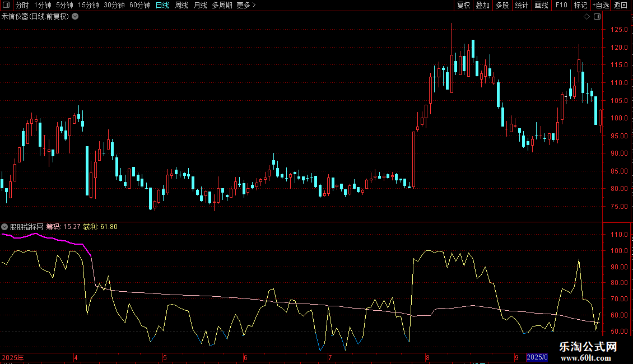633x364 pixels.
Task: Open 统计 statistics
Action: [x=521, y=5]
